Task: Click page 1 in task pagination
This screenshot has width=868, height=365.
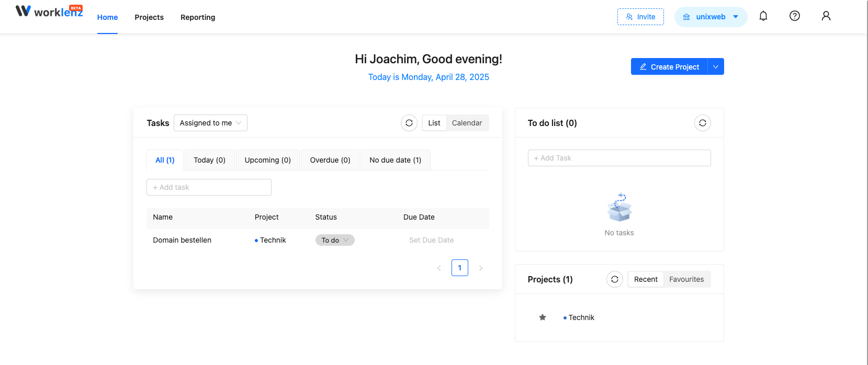Action: tap(460, 268)
